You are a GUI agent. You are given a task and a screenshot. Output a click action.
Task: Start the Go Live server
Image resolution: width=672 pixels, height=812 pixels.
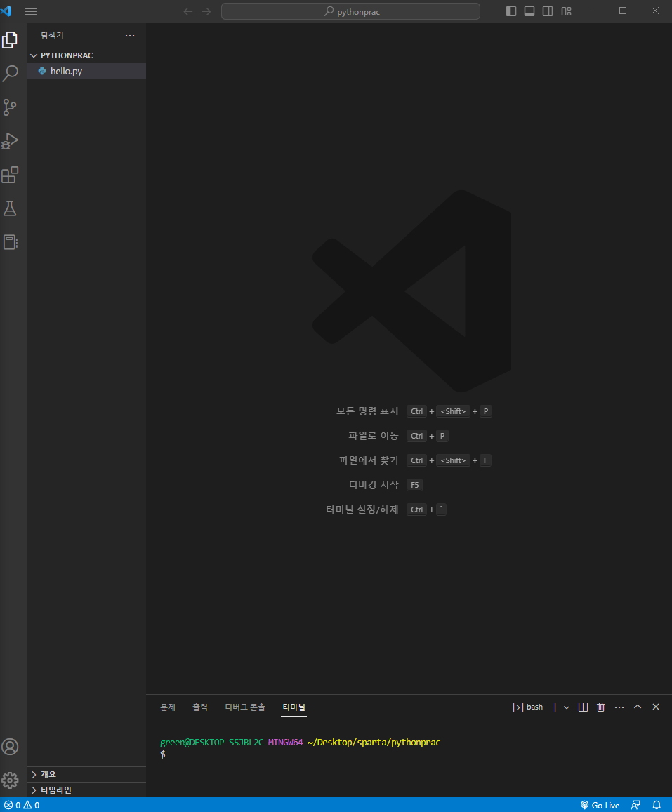600,805
